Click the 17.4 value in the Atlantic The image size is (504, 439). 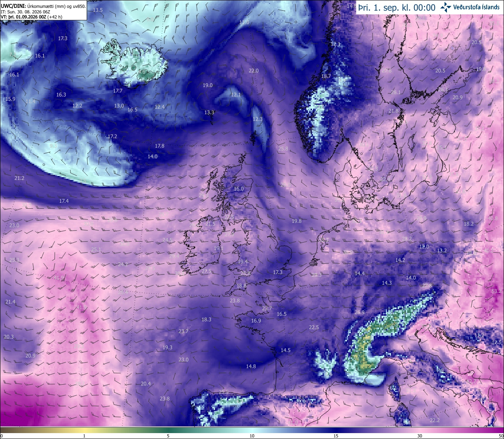coord(64,201)
